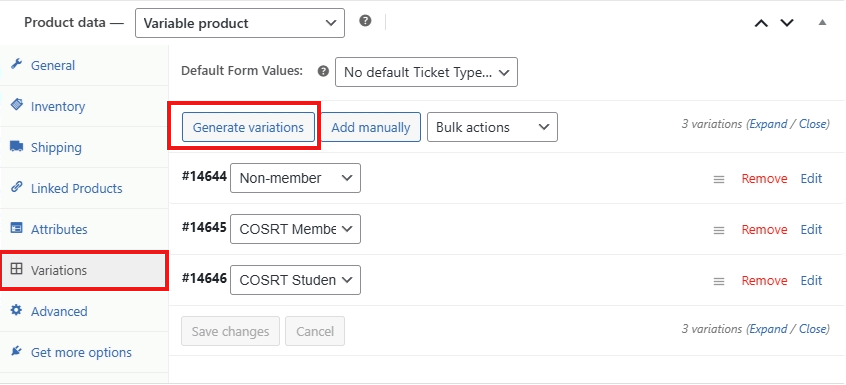Click the Default Form Values label
Image resolution: width=846 pixels, height=385 pixels.
click(242, 71)
